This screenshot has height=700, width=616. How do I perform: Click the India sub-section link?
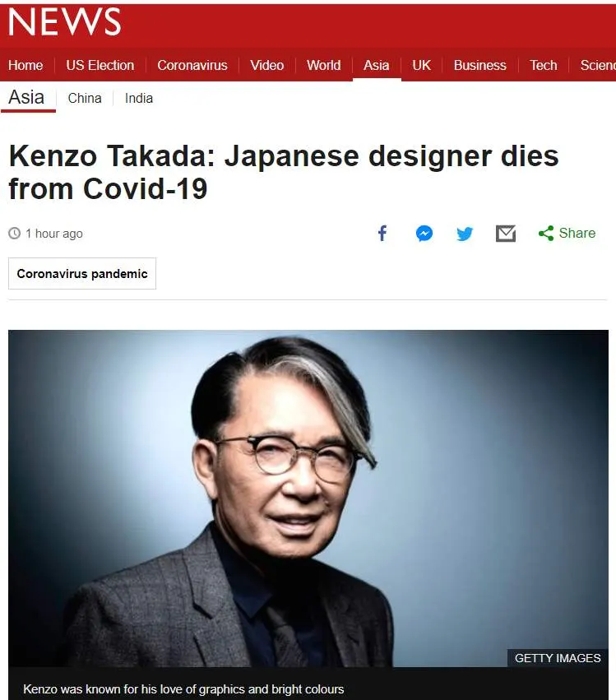coord(139,98)
